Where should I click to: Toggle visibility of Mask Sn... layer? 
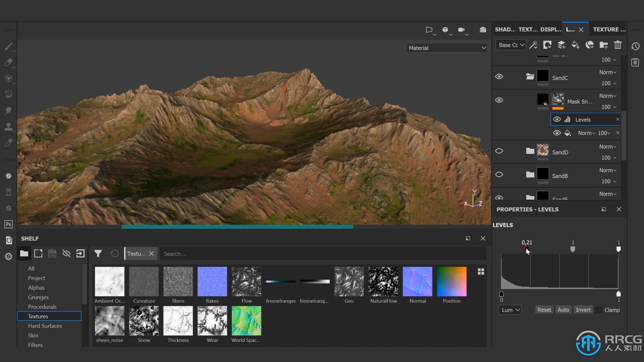pyautogui.click(x=499, y=100)
